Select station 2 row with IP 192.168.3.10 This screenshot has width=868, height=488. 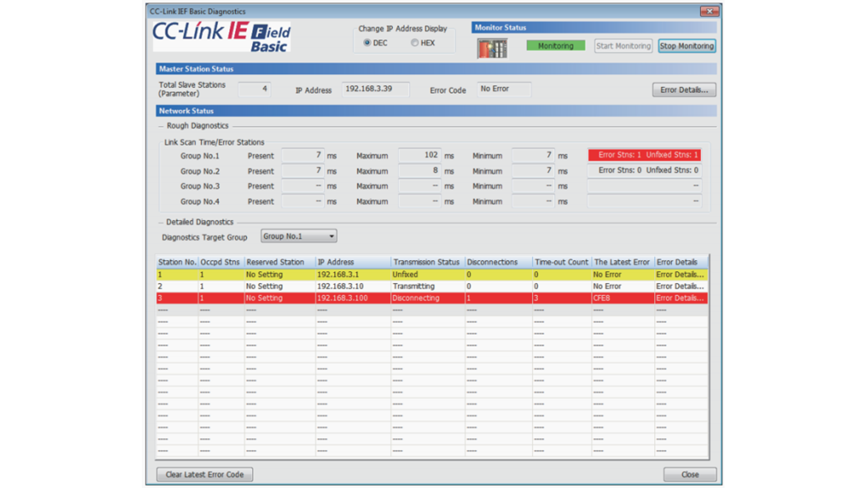click(x=340, y=286)
